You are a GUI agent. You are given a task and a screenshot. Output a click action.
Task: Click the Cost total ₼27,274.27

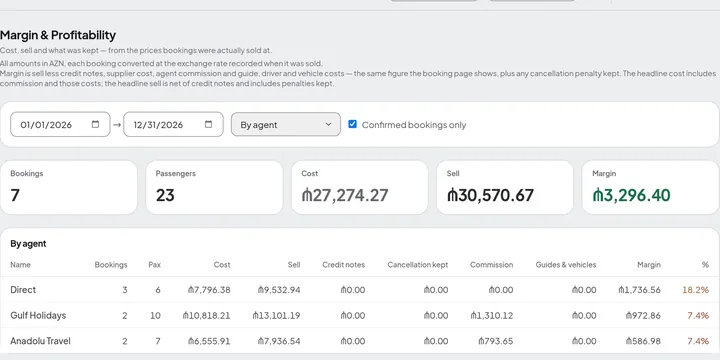click(345, 195)
